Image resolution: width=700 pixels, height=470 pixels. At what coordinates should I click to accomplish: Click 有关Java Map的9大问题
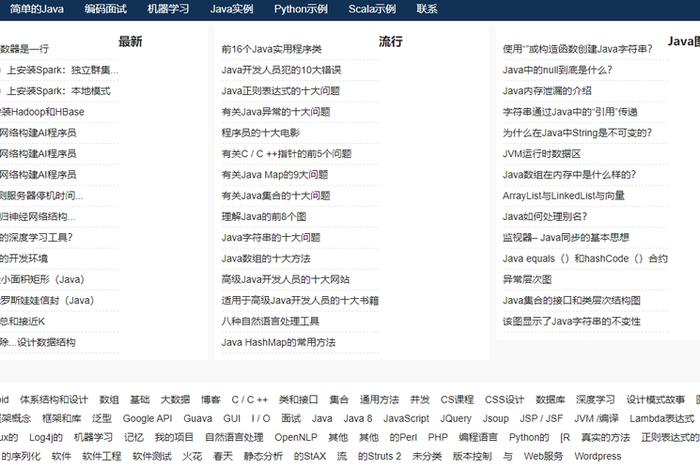point(275,175)
